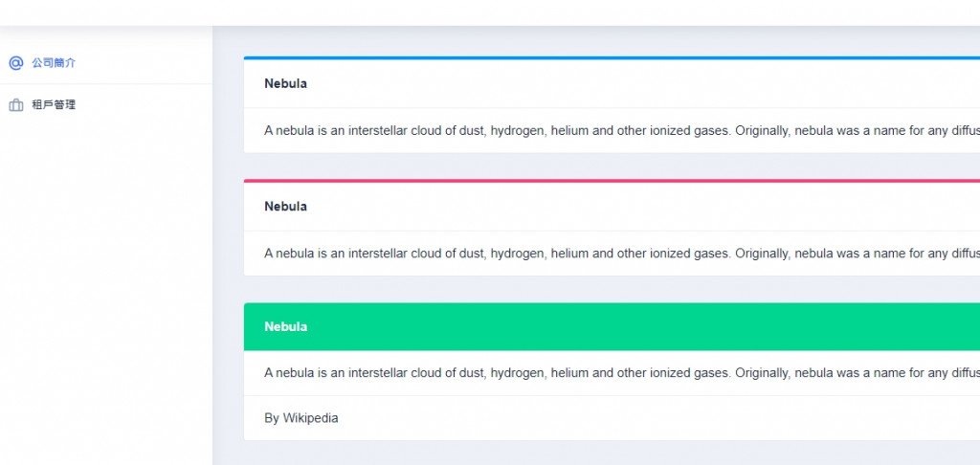Click the pink top border of the second card
The width and height of the screenshot is (980, 465).
(x=612, y=181)
